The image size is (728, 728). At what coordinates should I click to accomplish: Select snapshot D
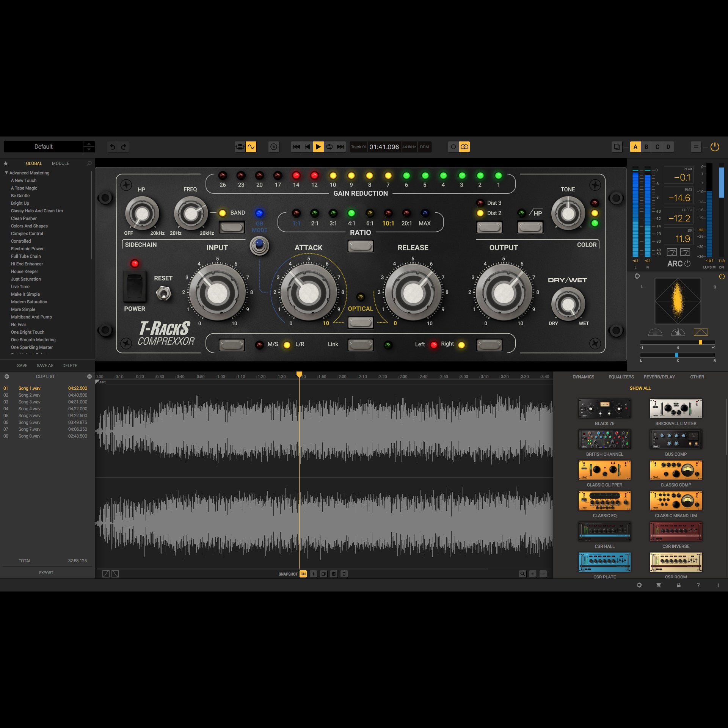668,147
